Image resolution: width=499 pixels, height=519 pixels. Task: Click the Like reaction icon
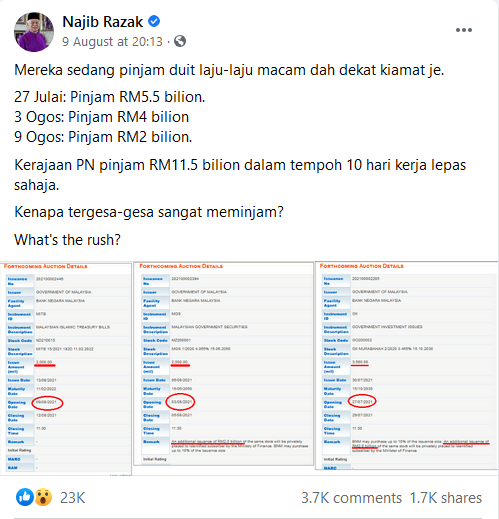point(25,497)
